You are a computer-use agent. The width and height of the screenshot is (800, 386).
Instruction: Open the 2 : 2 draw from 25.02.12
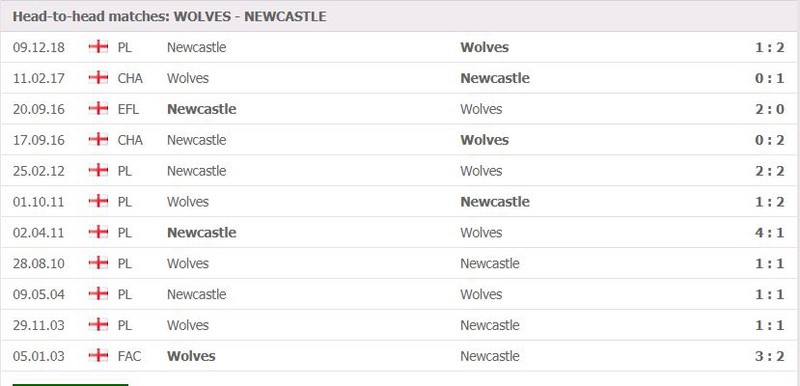tap(769, 171)
